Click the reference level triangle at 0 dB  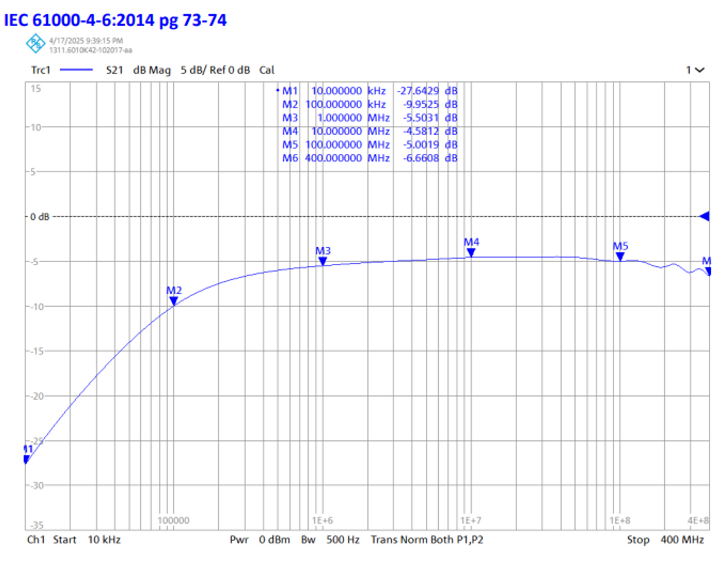[x=704, y=216]
